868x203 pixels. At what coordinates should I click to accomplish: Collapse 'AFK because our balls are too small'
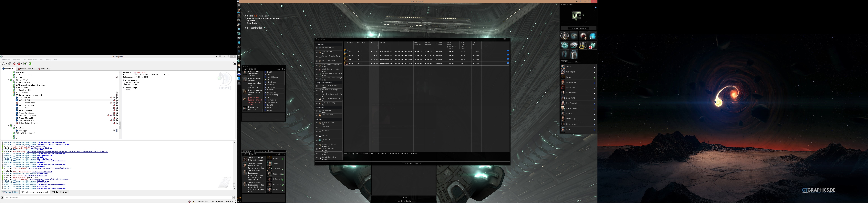[x=11, y=95]
